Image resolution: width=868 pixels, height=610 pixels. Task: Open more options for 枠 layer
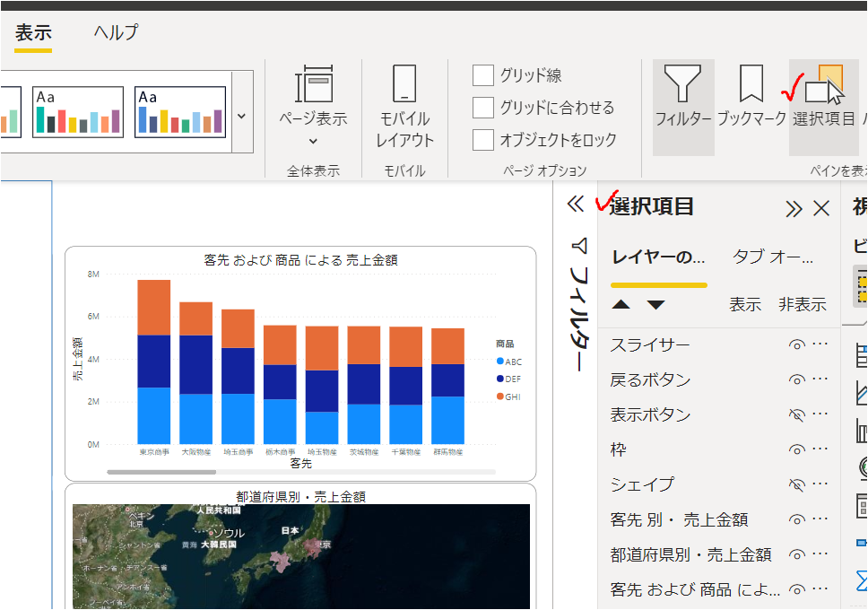[x=820, y=449]
